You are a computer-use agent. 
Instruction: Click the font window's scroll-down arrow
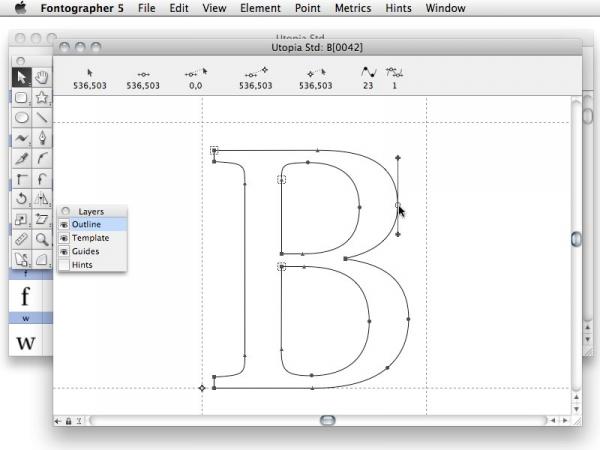point(588,339)
